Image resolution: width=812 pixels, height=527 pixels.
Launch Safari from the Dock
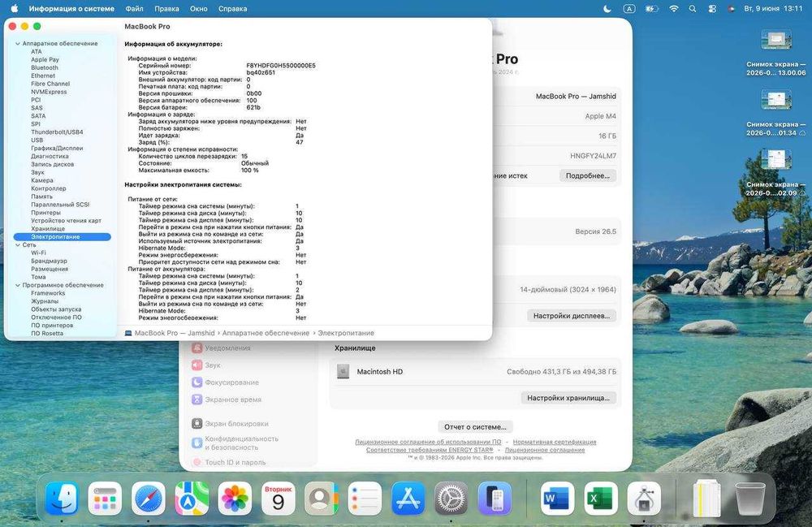pyautogui.click(x=149, y=499)
